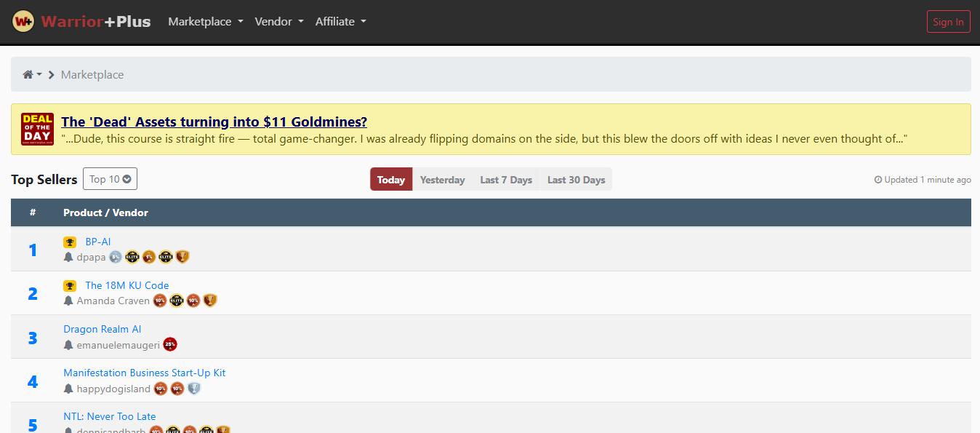The height and width of the screenshot is (433, 980).
Task: Open 'Dead' Assets $11 Goldmines deal link
Action: click(x=214, y=122)
